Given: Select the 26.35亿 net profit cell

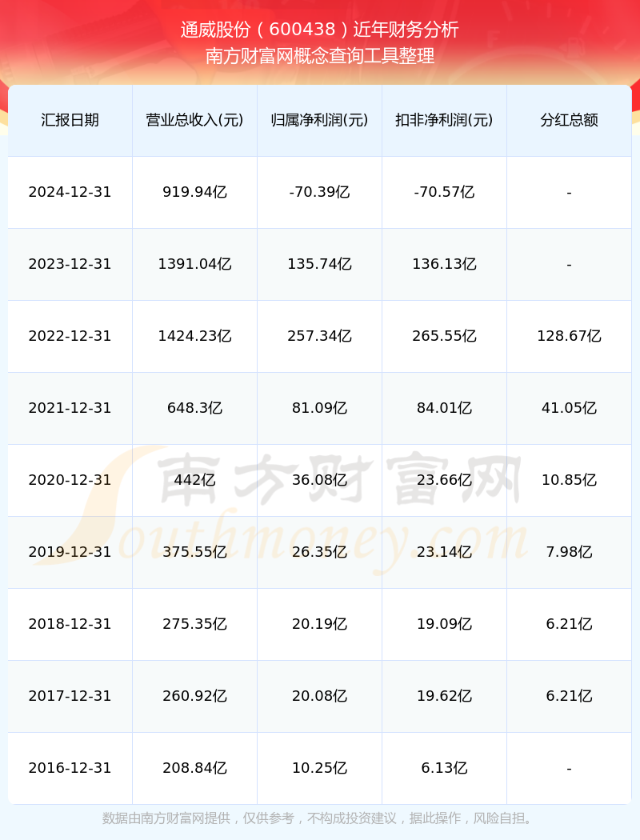Looking at the screenshot, I should pos(320,552).
